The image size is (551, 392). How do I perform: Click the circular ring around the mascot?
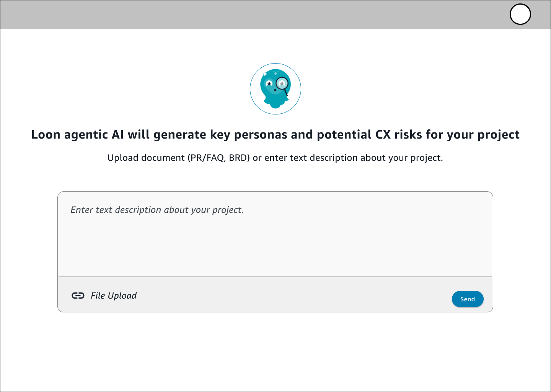click(251, 89)
